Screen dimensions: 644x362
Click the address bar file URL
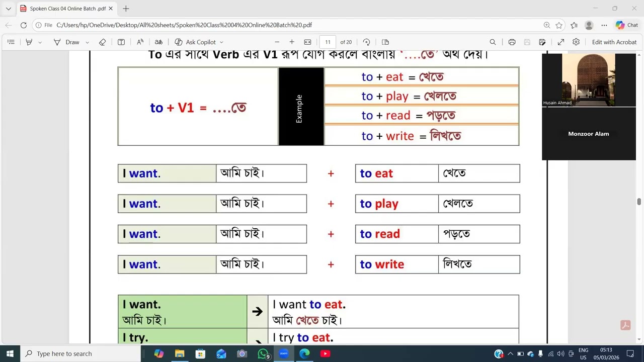pyautogui.click(x=184, y=25)
